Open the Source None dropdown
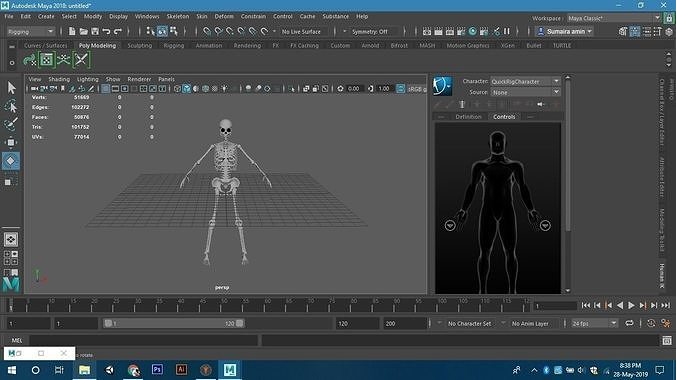Image resolution: width=676 pixels, height=380 pixels. click(x=525, y=92)
